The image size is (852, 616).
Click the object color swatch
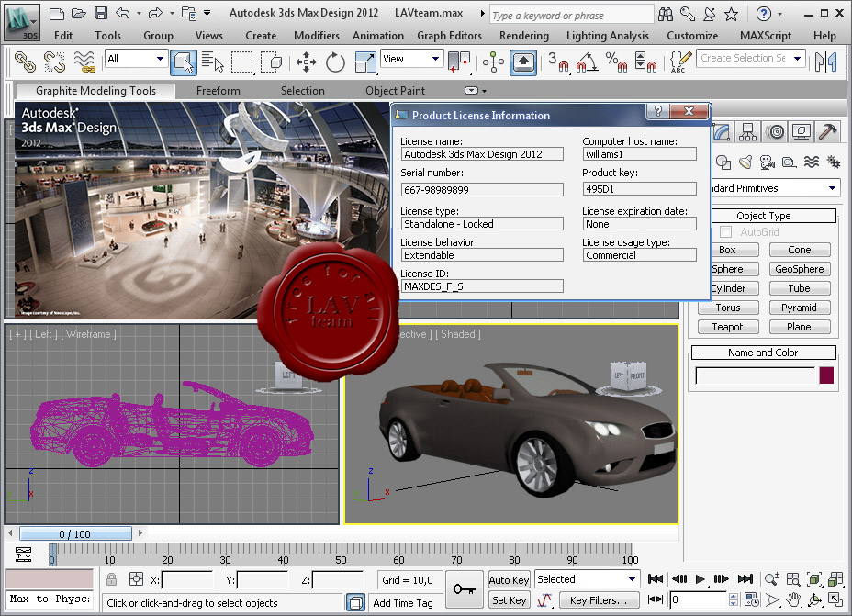click(x=826, y=375)
